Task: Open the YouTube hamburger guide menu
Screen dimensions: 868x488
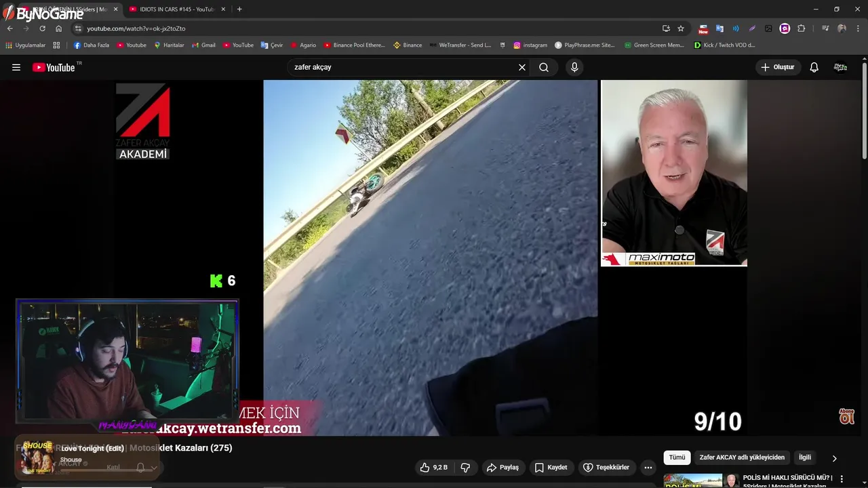Action: 16,67
